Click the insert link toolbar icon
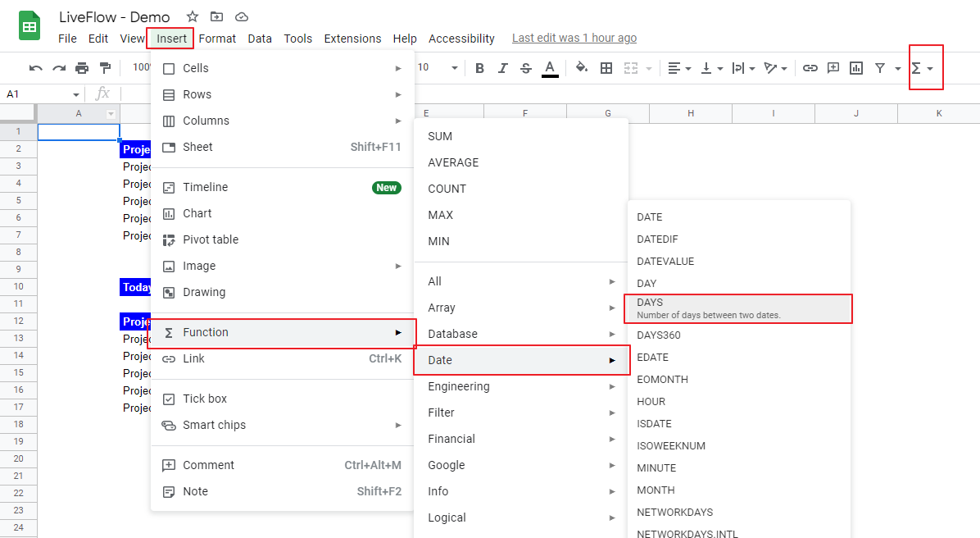The width and height of the screenshot is (980, 538). coord(810,68)
